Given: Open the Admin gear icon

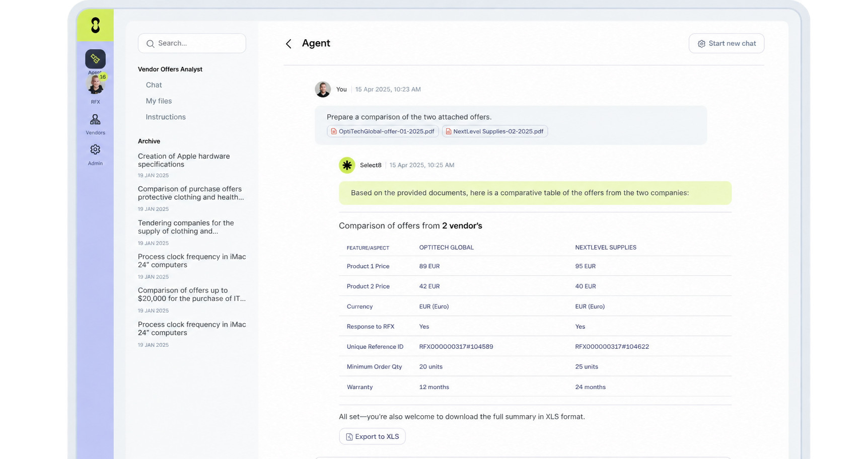Looking at the screenshot, I should 95,149.
